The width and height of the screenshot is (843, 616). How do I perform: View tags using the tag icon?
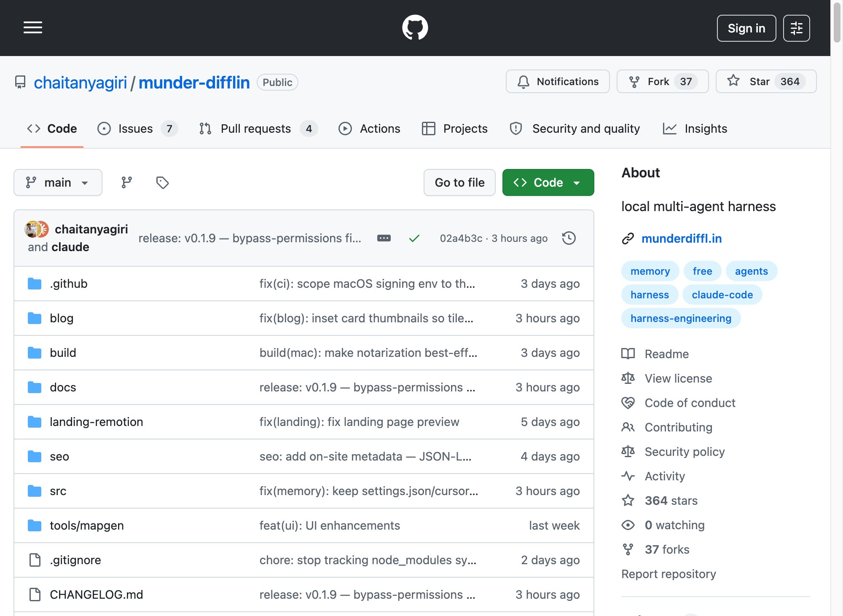tap(162, 182)
